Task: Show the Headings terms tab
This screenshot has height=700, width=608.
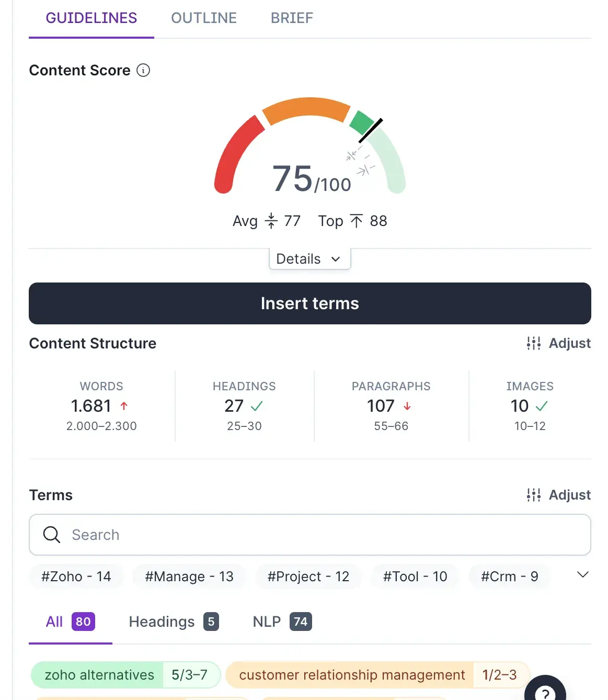Action: click(x=174, y=622)
